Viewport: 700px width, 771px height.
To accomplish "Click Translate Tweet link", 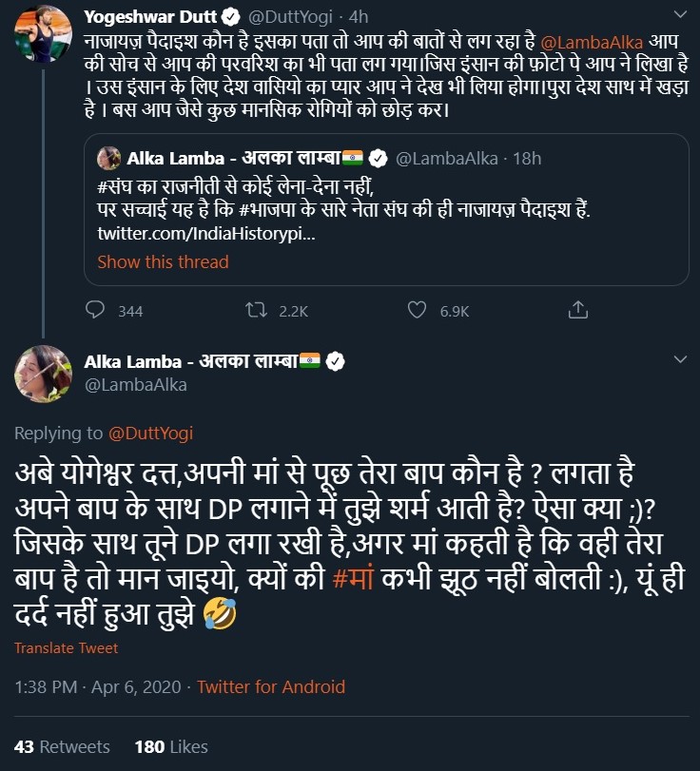I will (67, 648).
